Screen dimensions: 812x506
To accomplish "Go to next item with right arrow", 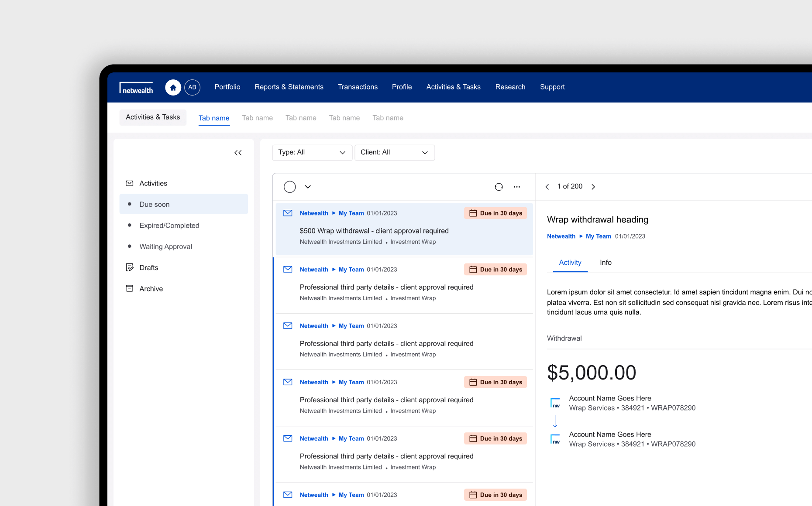I will [x=593, y=187].
